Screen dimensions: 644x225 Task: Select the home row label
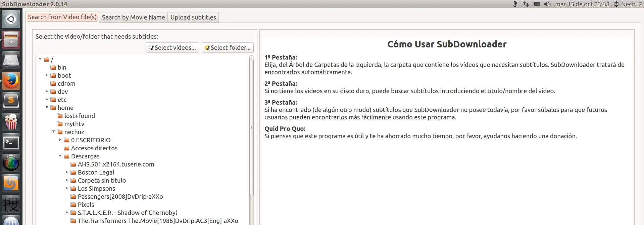65,108
